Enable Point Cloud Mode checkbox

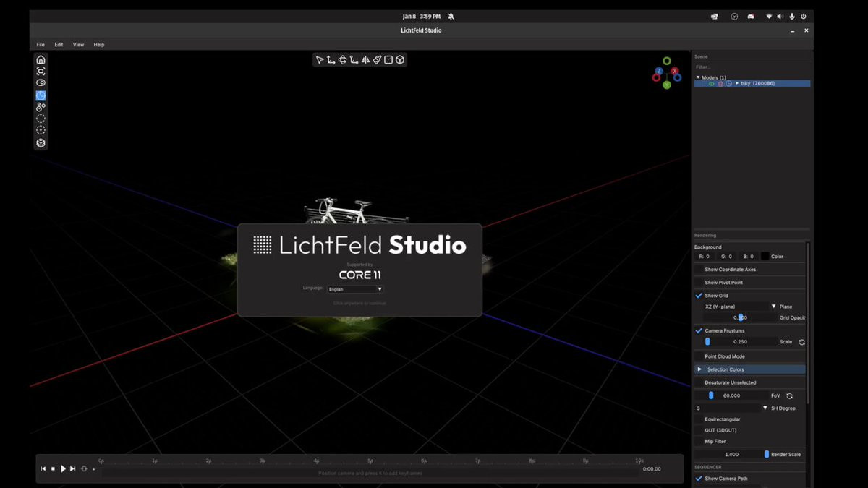(x=699, y=356)
